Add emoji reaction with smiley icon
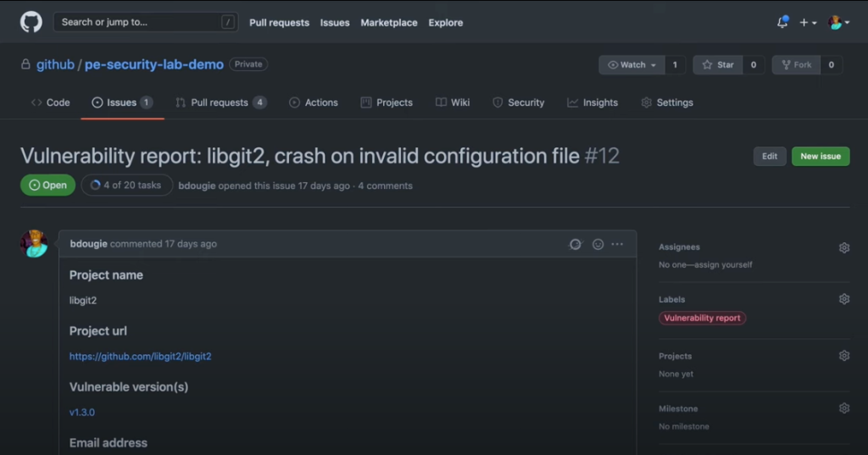868x455 pixels. click(598, 244)
